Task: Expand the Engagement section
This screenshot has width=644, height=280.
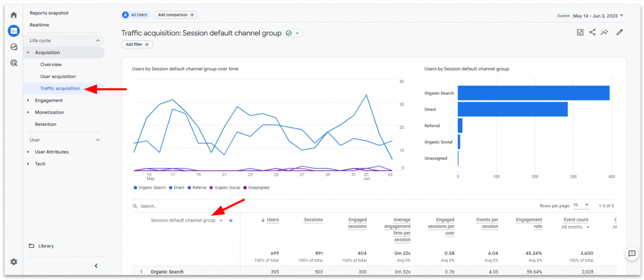Action: click(x=48, y=100)
